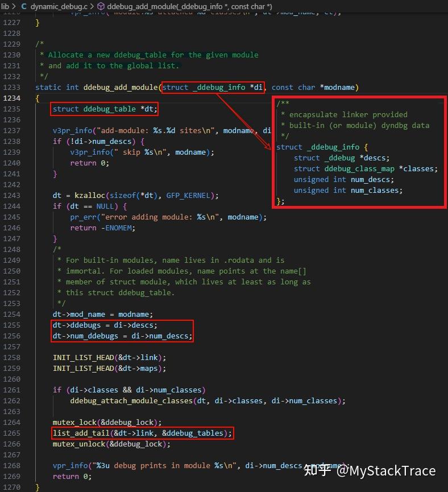
Task: Click line number 1255 in the gutter
Action: (x=11, y=325)
